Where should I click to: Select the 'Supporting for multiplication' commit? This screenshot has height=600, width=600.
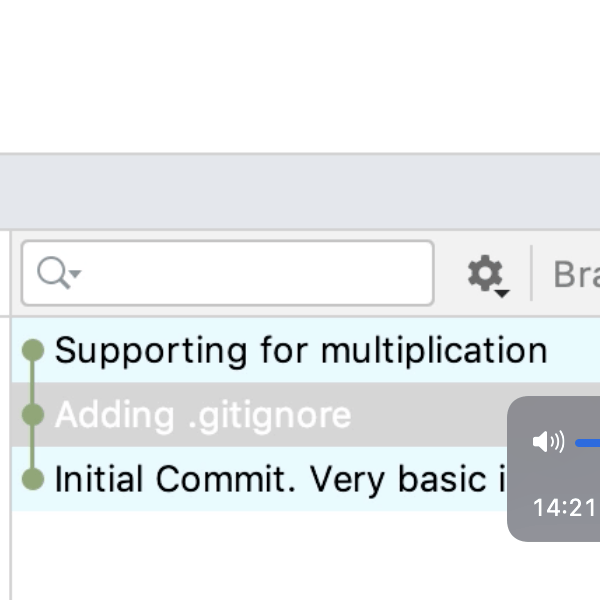point(300,351)
